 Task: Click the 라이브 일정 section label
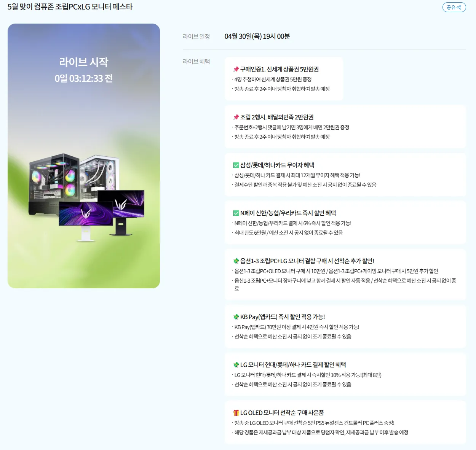[196, 37]
